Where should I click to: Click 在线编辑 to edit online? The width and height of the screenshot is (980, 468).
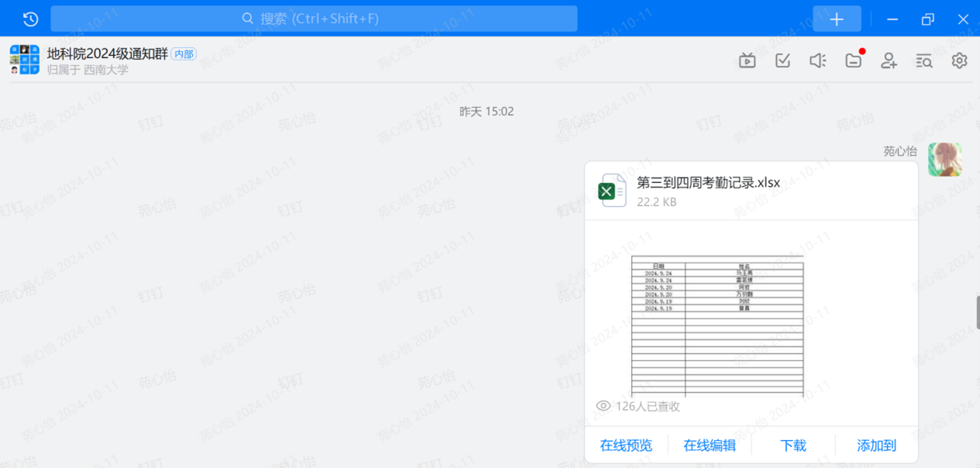(709, 446)
